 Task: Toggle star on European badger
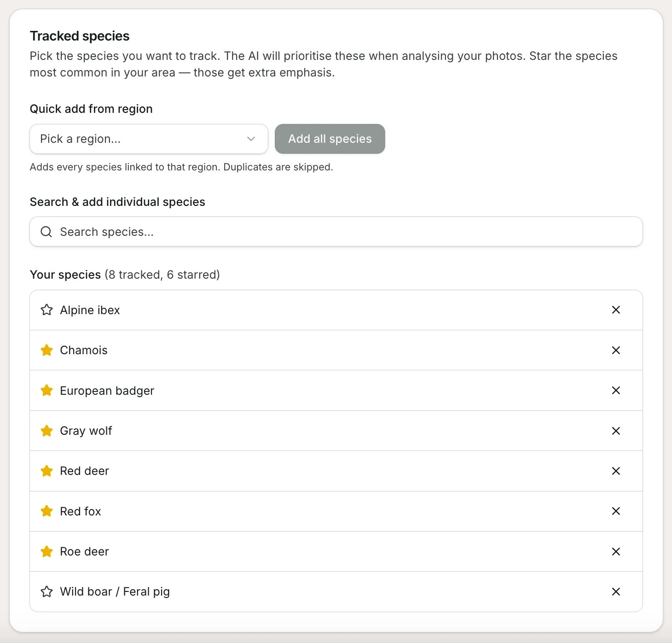click(x=46, y=391)
